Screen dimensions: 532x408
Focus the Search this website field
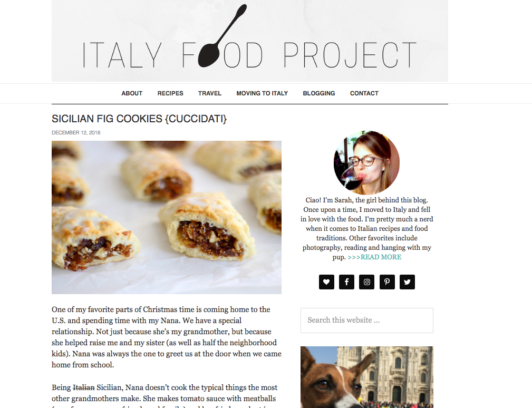click(367, 320)
